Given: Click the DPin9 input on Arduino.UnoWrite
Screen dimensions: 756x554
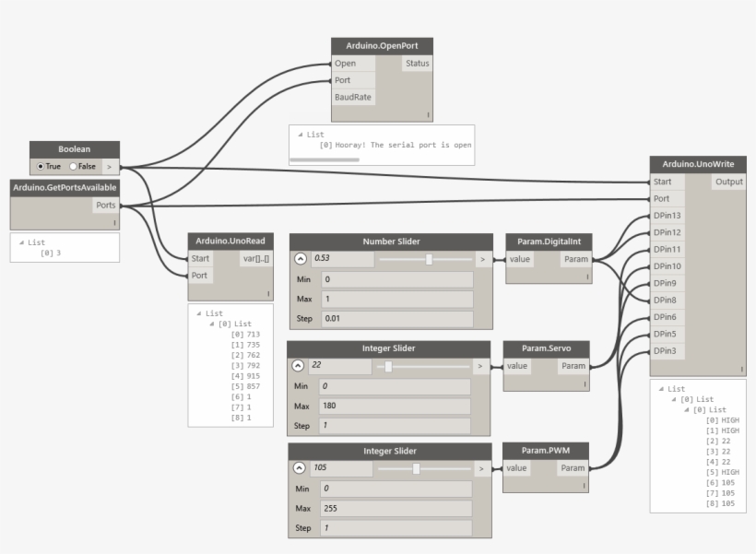Looking at the screenshot, I should (x=667, y=283).
